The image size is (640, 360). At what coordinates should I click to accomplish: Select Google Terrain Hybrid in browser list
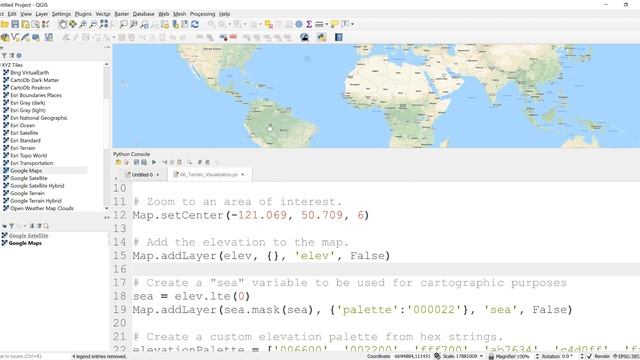(x=36, y=201)
